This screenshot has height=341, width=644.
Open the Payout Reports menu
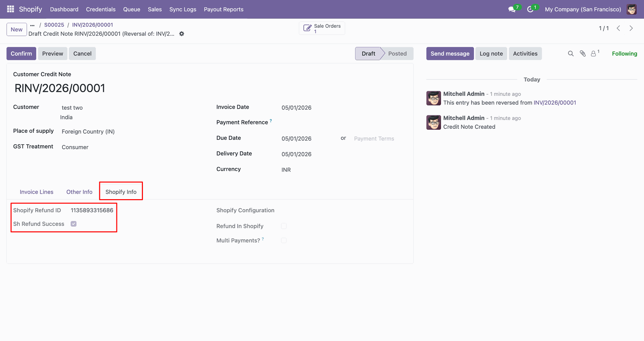(x=224, y=9)
